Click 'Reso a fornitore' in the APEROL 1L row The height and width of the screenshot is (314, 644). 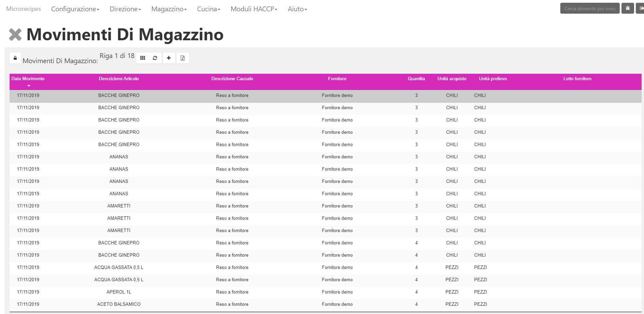pos(232,292)
